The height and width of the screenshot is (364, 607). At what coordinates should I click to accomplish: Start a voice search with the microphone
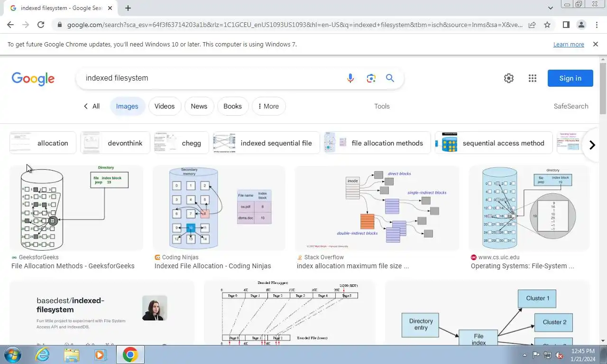pyautogui.click(x=350, y=78)
